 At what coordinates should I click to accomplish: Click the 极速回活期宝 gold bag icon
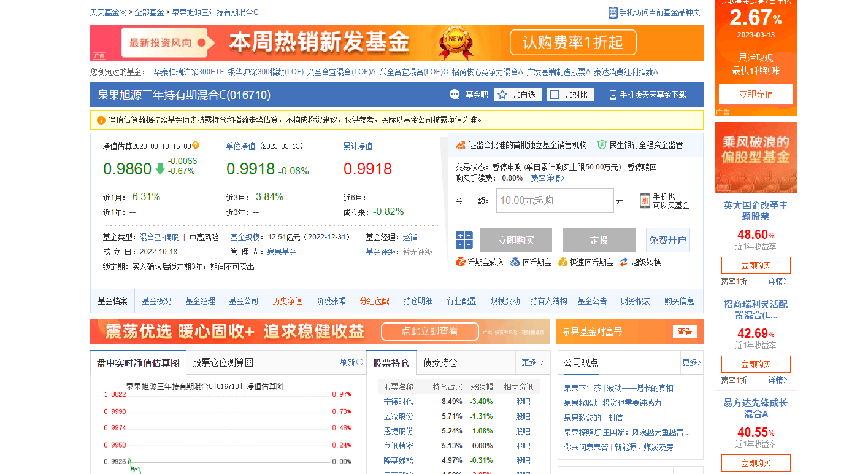pyautogui.click(x=563, y=262)
